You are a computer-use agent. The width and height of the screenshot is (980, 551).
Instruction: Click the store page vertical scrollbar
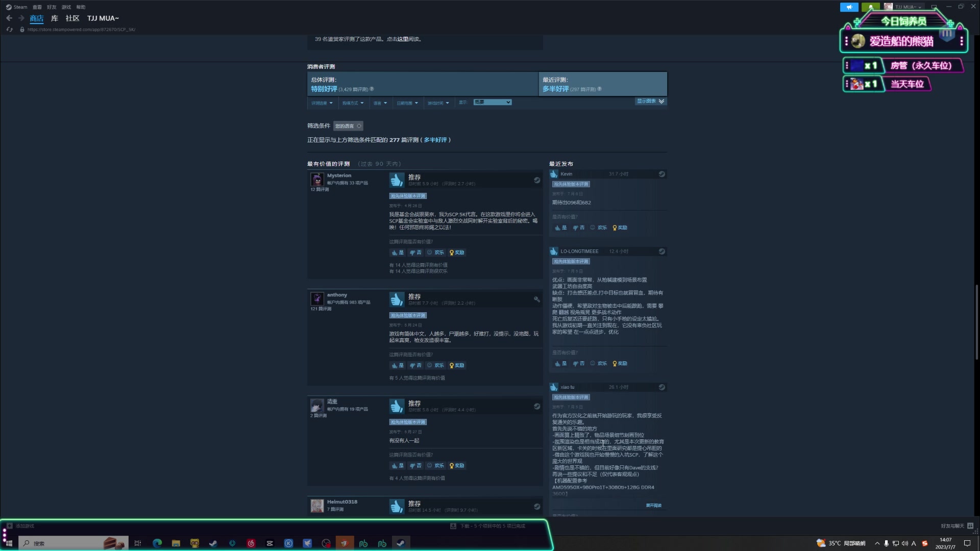[x=976, y=321]
